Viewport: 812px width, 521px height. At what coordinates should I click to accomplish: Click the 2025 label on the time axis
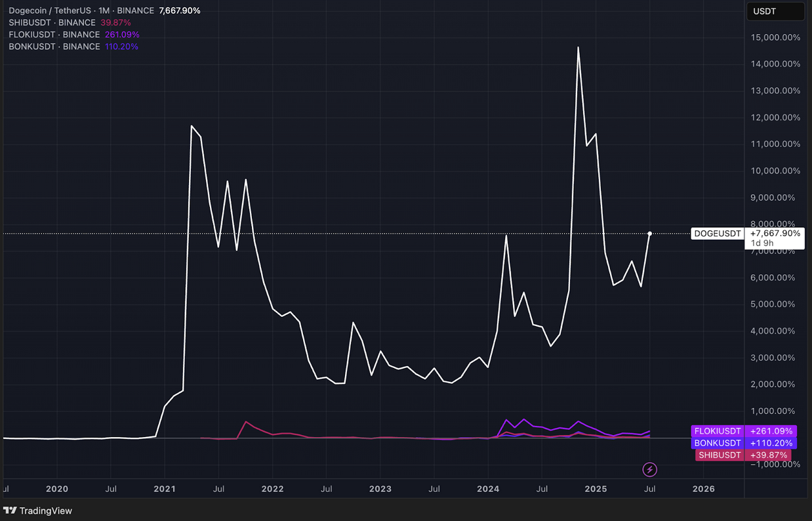pyautogui.click(x=596, y=489)
